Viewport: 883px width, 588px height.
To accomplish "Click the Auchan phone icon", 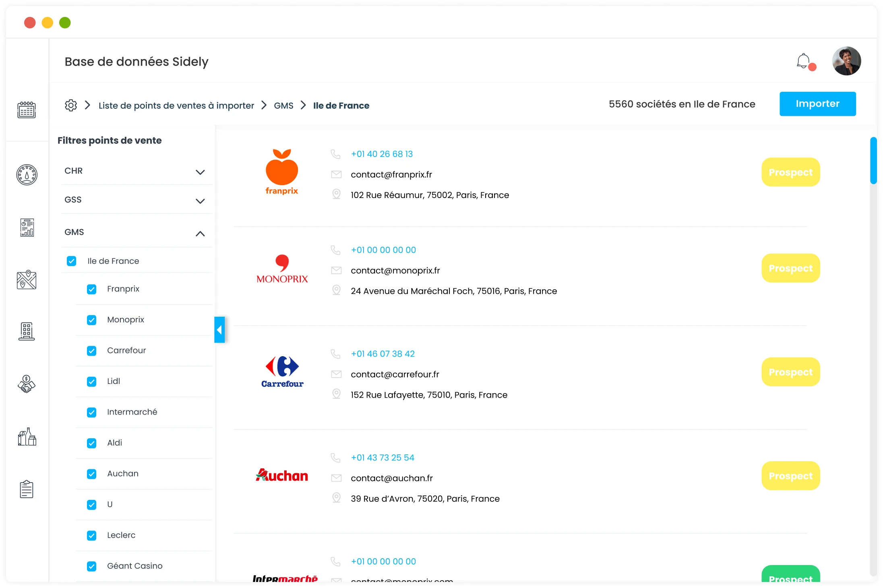I will pos(336,458).
